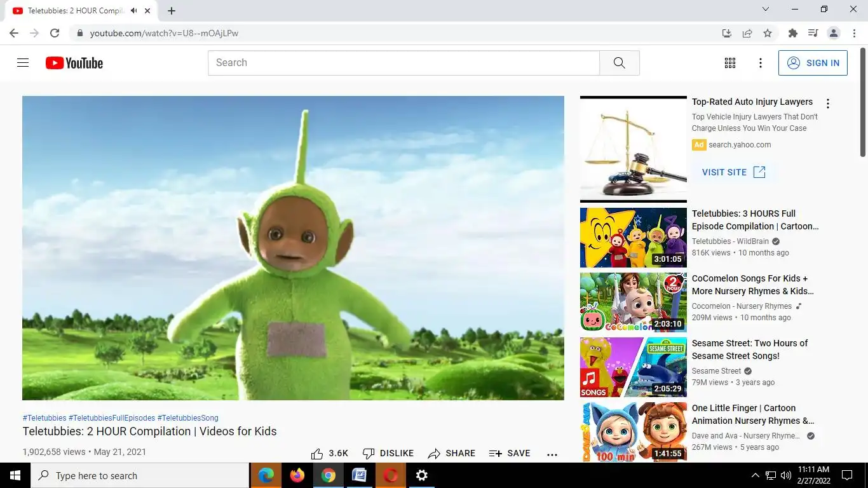Viewport: 868px width, 488px height.
Task: Open Cocomelon - Nursery Rhymes channel name
Action: [742, 306]
